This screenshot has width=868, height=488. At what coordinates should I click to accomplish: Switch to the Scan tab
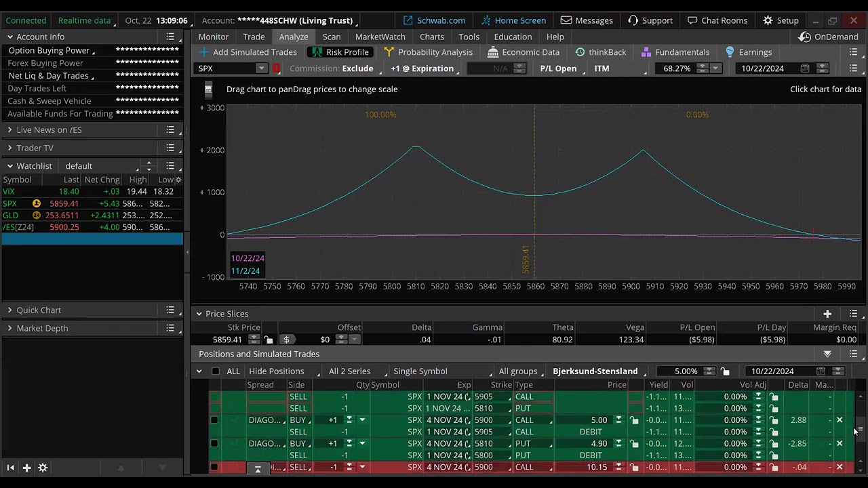pyautogui.click(x=332, y=37)
